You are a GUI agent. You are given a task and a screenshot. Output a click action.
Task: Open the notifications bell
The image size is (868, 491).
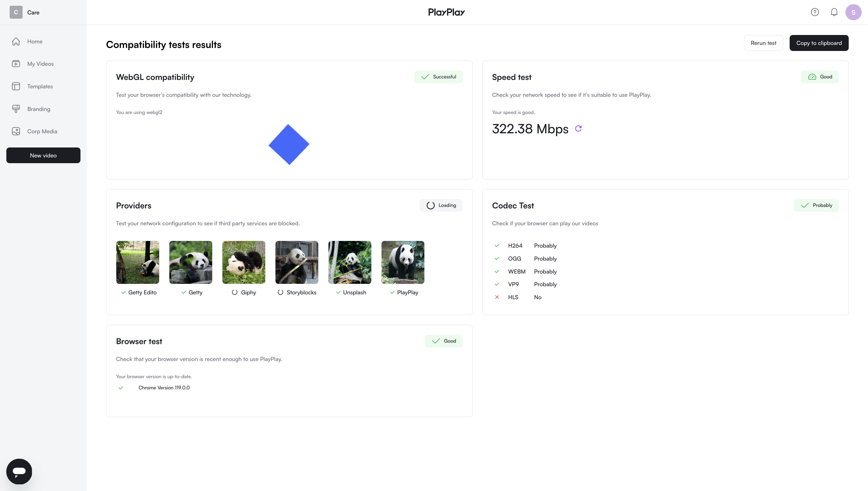point(834,12)
